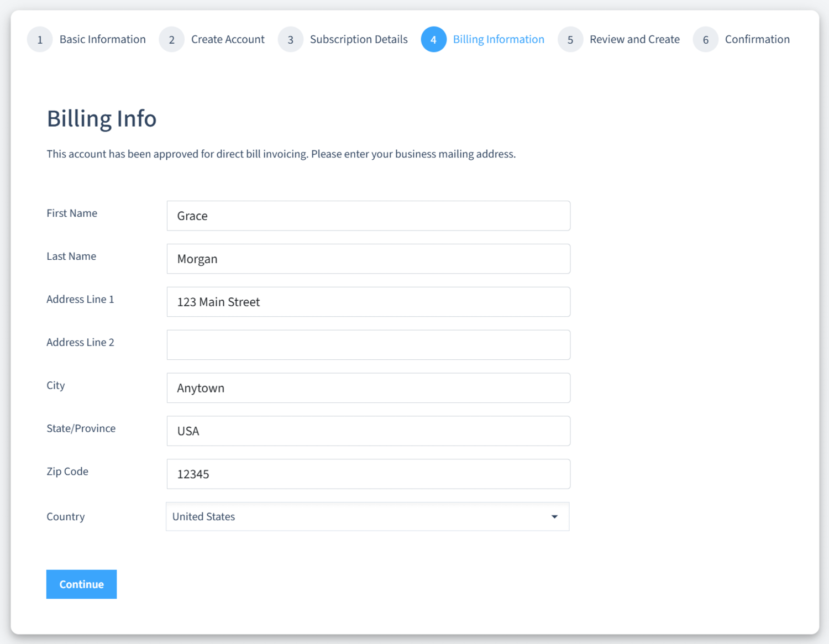The width and height of the screenshot is (829, 644).
Task: Expand the Country dropdown arrow
Action: tap(554, 517)
